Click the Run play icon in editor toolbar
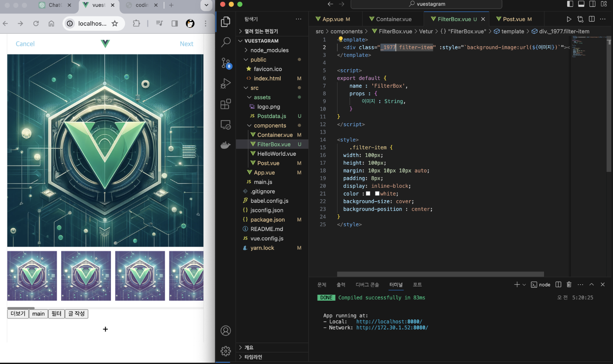 569,19
